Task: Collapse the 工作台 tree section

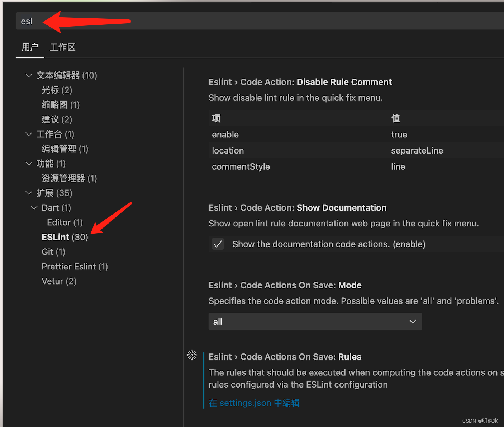Action: 29,134
